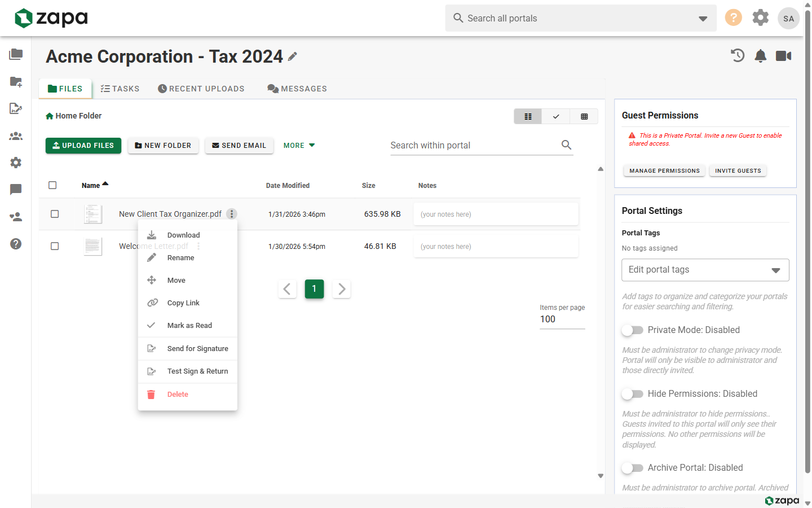Click the search magnifier within portal
The height and width of the screenshot is (508, 812).
tap(566, 145)
